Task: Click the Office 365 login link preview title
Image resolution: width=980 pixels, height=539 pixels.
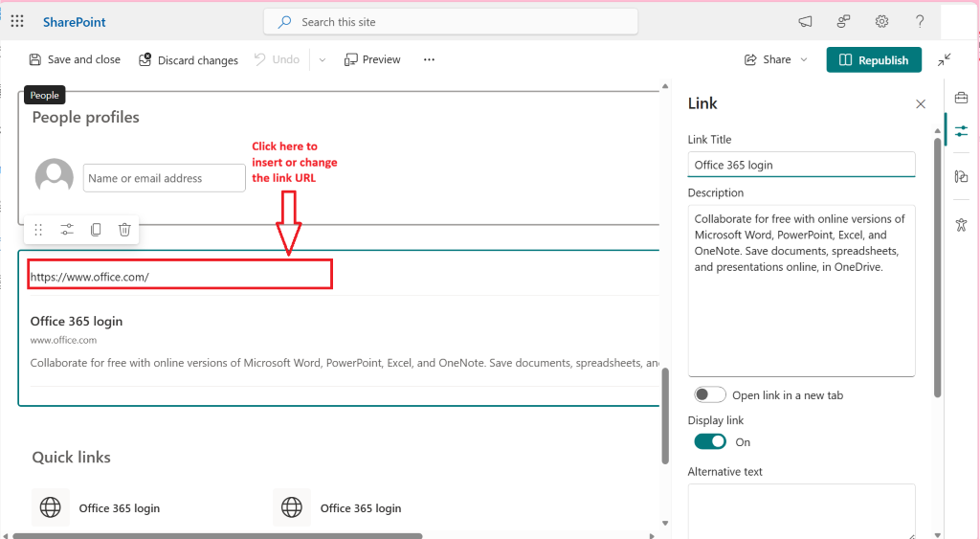Action: [x=77, y=322]
